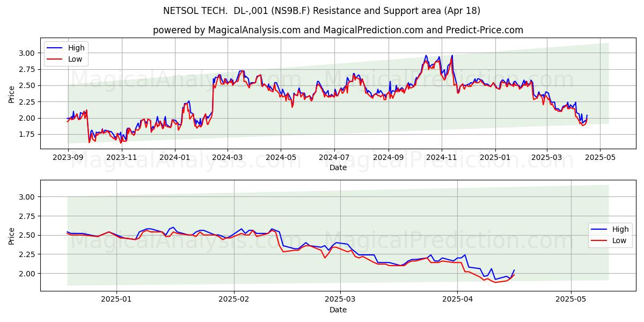This screenshot has height=322, width=644.
Task: Click the 2024-03 tick label on upper chart
Action: point(227,157)
